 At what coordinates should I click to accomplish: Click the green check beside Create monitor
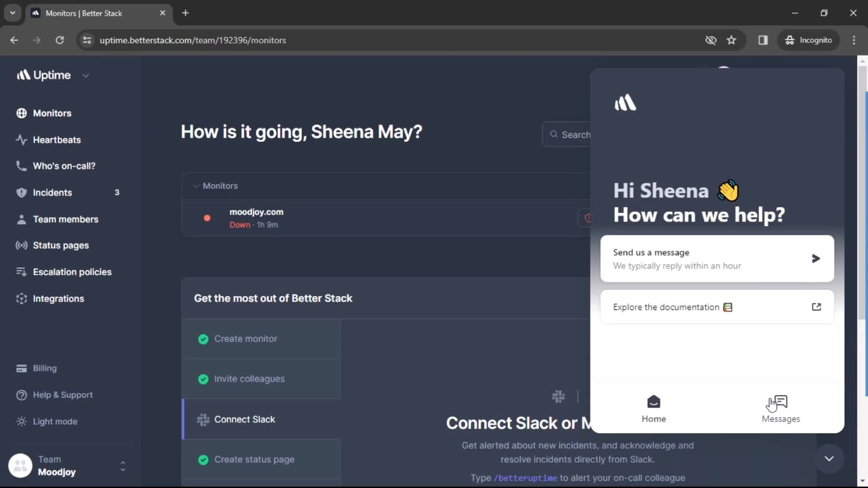pyautogui.click(x=203, y=339)
